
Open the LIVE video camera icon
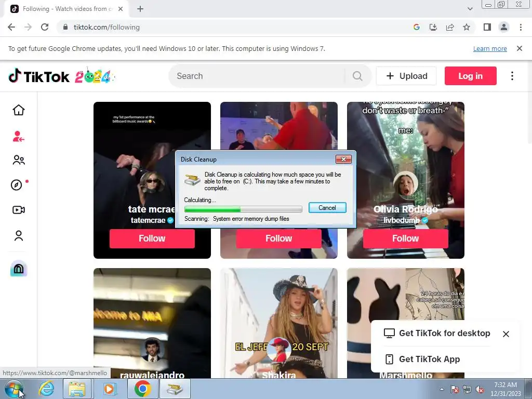tap(19, 210)
